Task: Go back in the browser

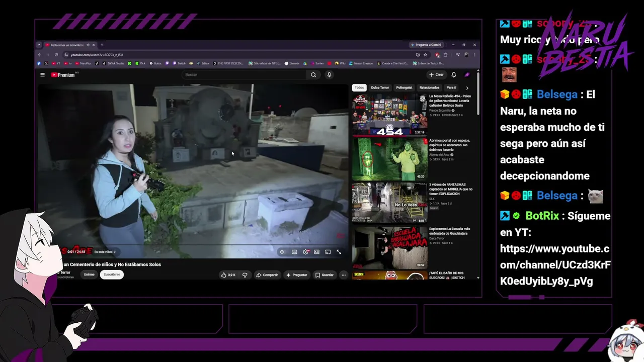Action: tap(39, 54)
